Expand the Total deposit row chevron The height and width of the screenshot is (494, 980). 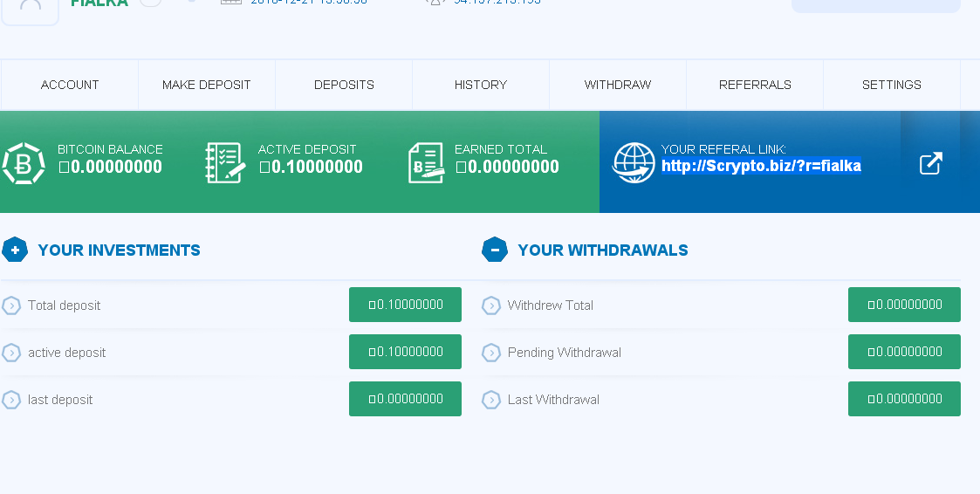click(11, 305)
